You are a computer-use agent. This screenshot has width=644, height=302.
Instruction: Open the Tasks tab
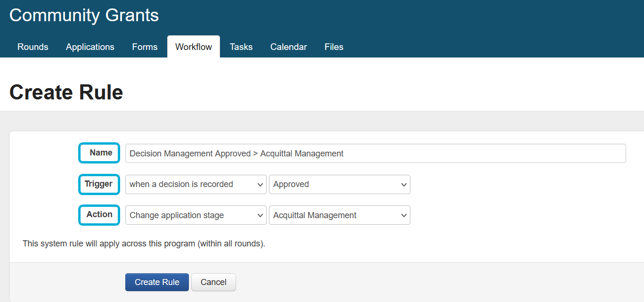(241, 47)
